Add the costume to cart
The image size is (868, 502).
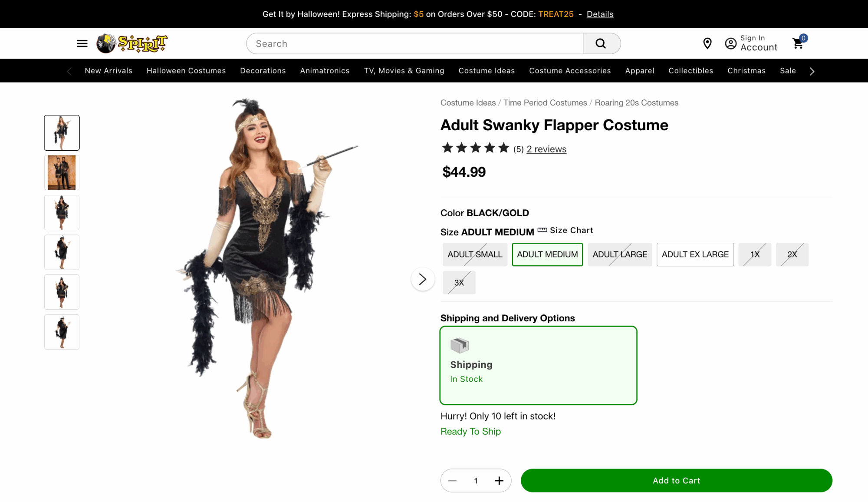[x=676, y=481]
